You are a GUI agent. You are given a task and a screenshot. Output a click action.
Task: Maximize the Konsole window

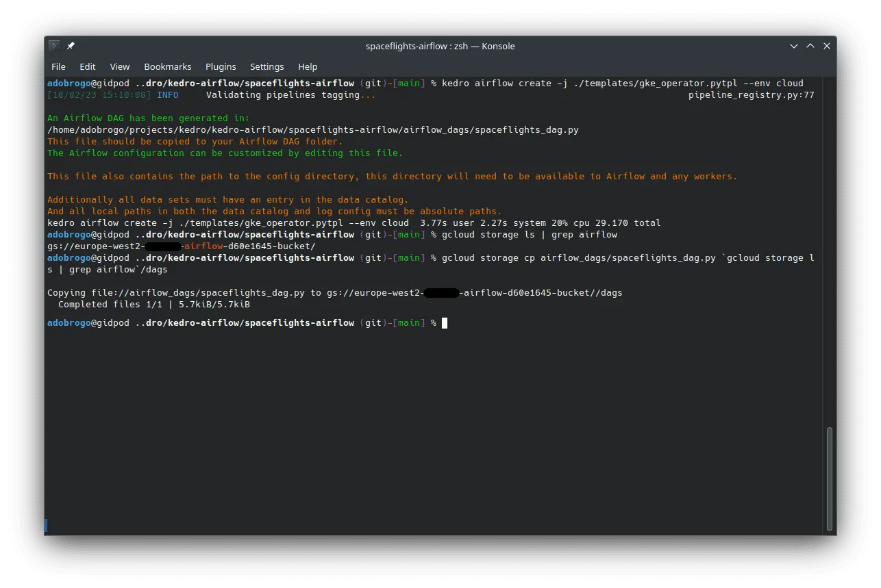click(x=810, y=46)
